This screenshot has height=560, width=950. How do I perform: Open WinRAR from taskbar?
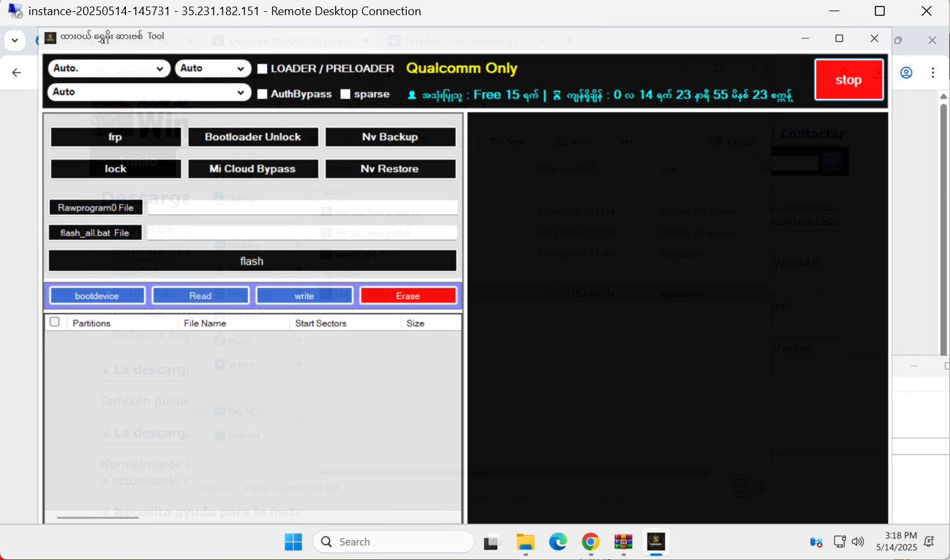coord(623,542)
